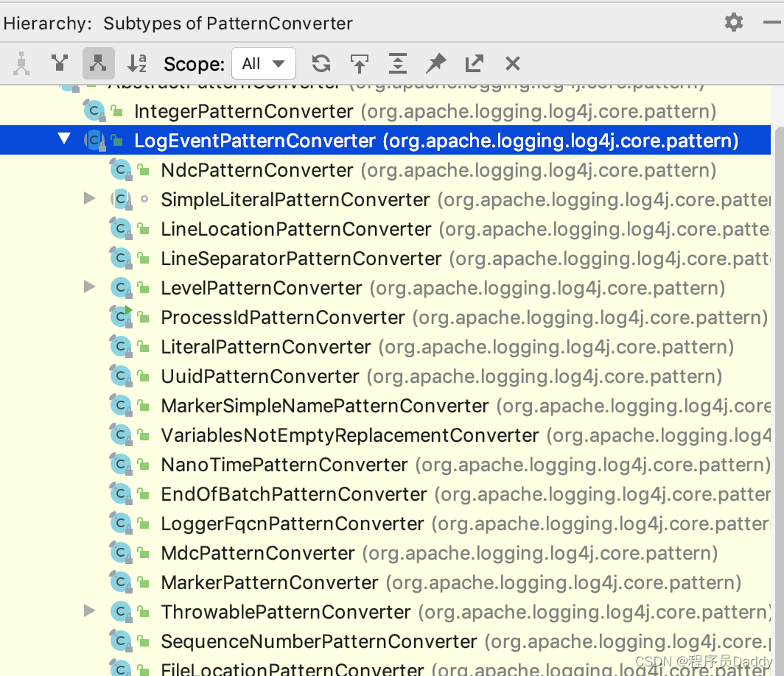Select ThrowablePatternConverter class

point(285,613)
